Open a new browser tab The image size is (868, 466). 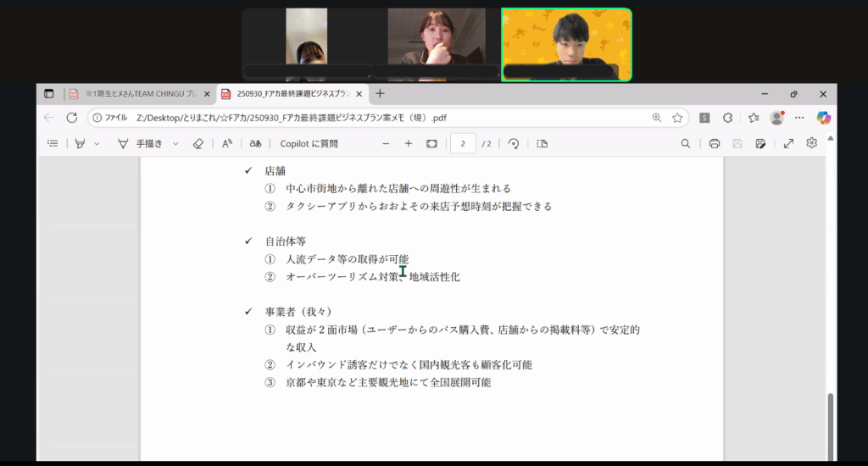pos(380,94)
